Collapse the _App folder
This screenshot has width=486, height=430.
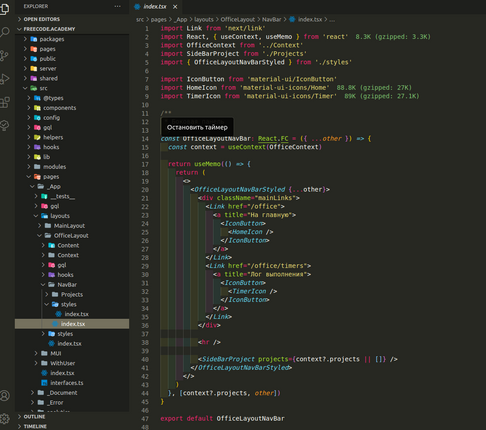tap(54, 186)
